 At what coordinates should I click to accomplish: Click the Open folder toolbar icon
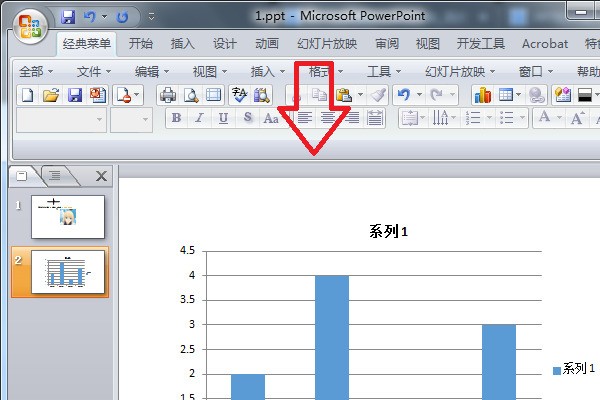50,95
